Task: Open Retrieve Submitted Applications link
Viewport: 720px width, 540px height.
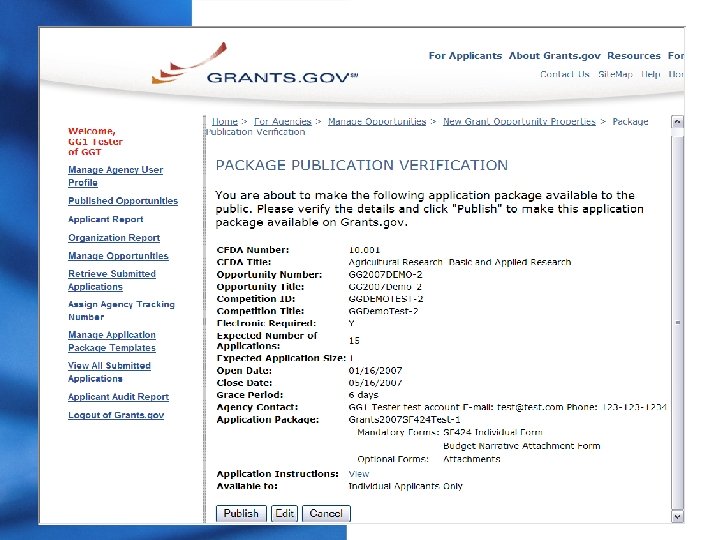Action: pyautogui.click(x=112, y=280)
